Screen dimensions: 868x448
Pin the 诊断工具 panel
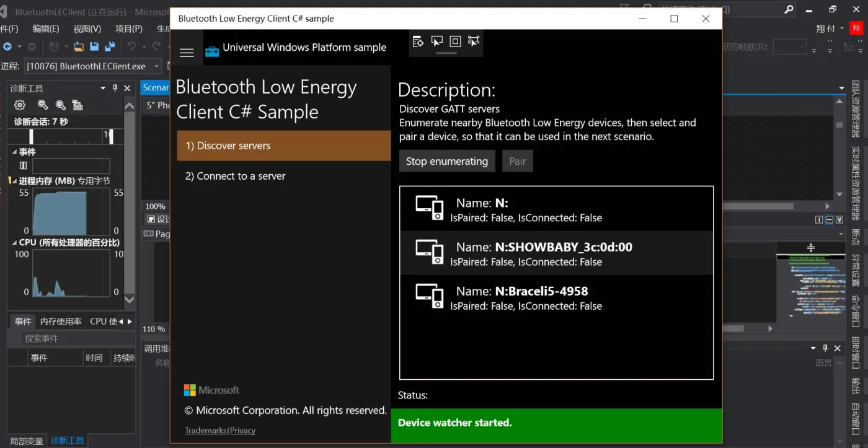115,89
